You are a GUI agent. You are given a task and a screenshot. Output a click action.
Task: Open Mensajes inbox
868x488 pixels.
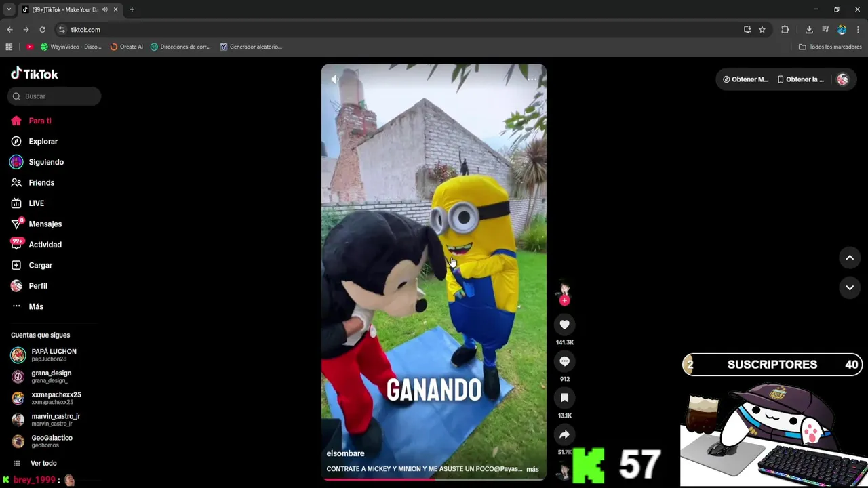pyautogui.click(x=36, y=224)
